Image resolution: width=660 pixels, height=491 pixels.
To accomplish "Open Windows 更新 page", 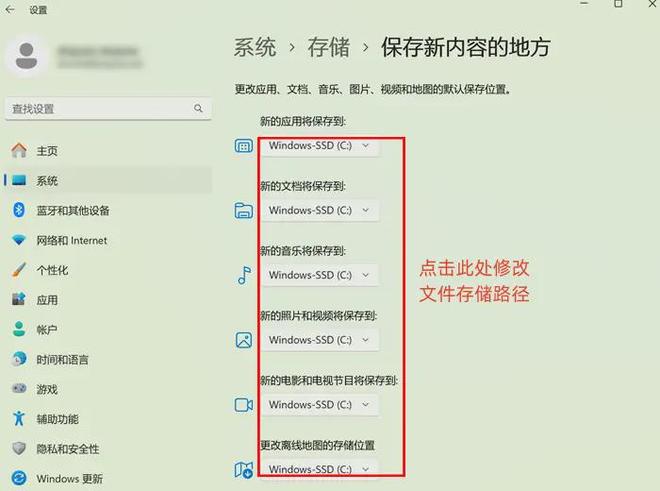I will 69,479.
